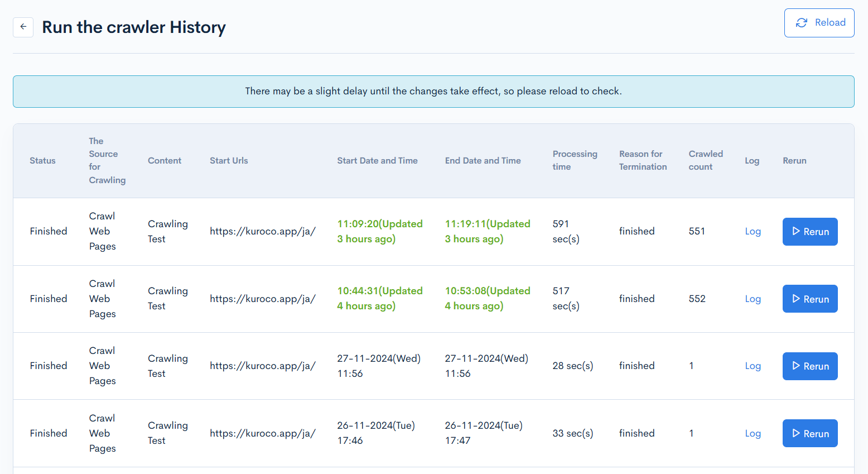Rerun the 27-11-2024 crawl
This screenshot has width=868, height=474.
tap(809, 366)
